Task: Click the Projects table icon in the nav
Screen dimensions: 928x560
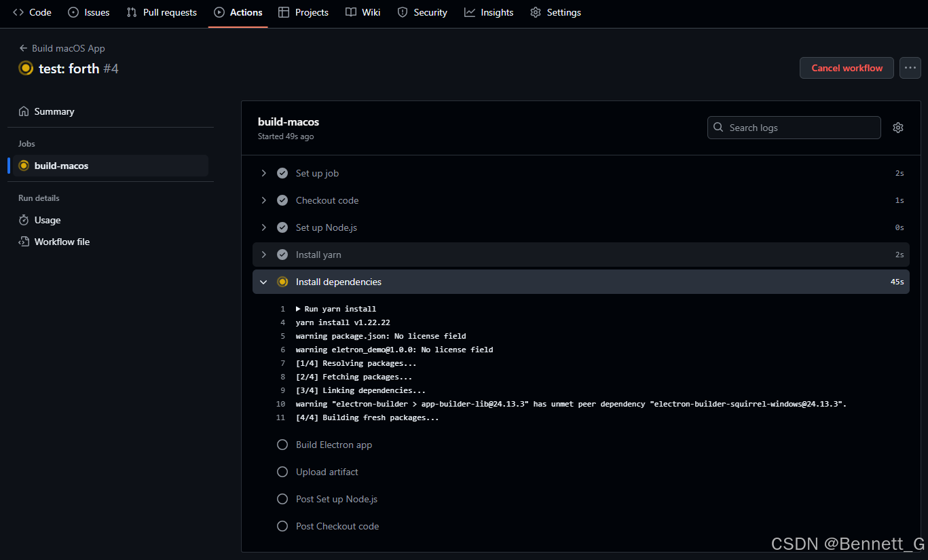Action: (284, 12)
